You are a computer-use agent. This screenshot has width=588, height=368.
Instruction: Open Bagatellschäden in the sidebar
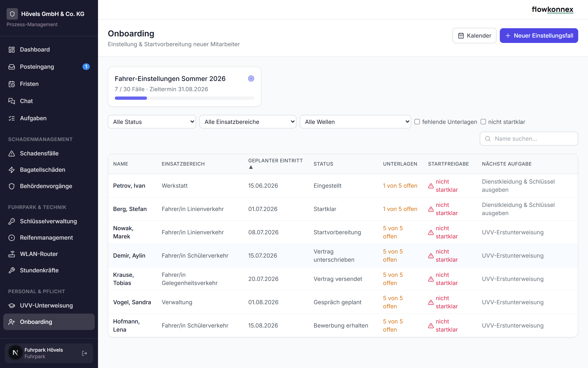pos(49,170)
